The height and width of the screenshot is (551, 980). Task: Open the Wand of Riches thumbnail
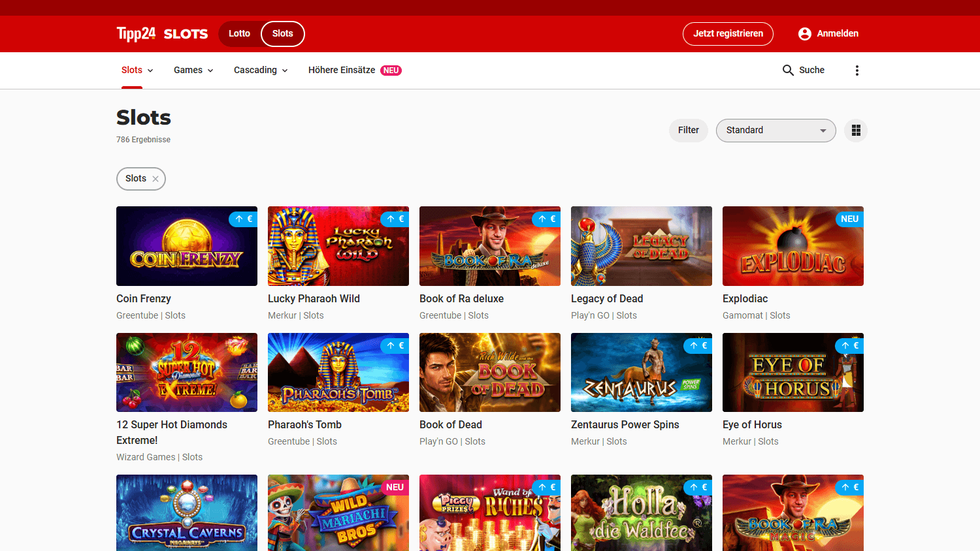click(490, 513)
